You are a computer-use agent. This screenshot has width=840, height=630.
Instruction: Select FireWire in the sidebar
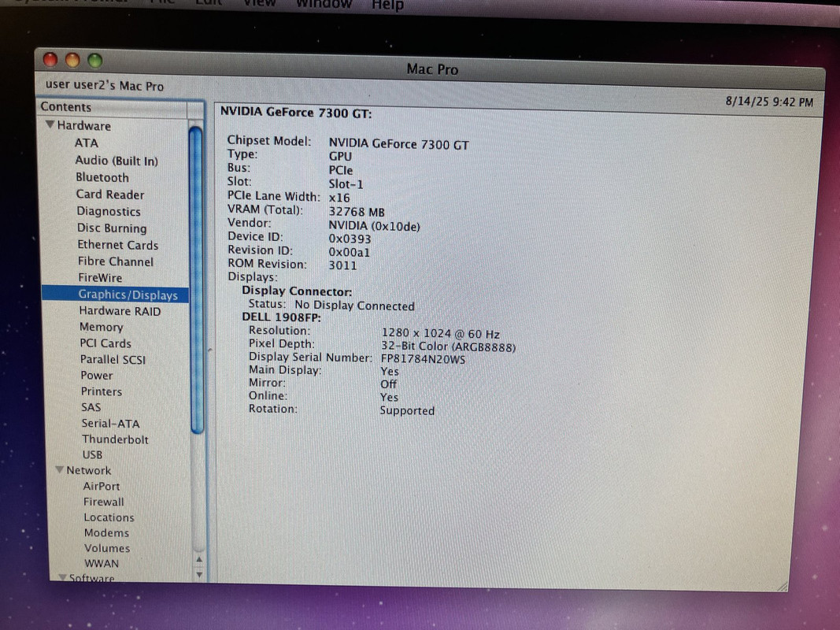(x=100, y=277)
